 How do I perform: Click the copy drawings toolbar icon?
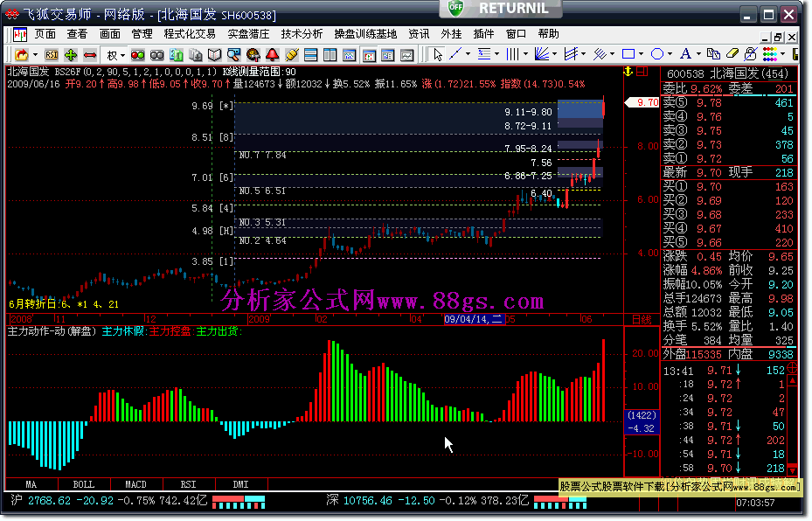click(x=713, y=54)
